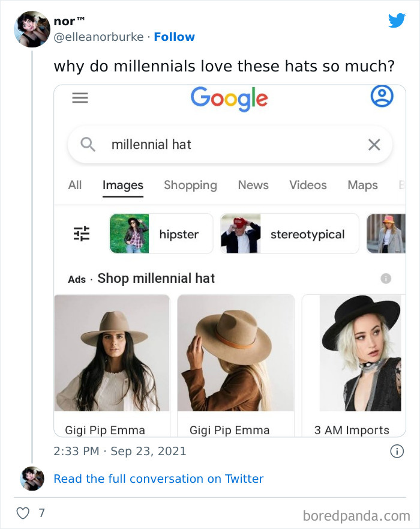Switch to the Shopping tab
Viewport: 420px width, 529px height.
pyautogui.click(x=190, y=185)
